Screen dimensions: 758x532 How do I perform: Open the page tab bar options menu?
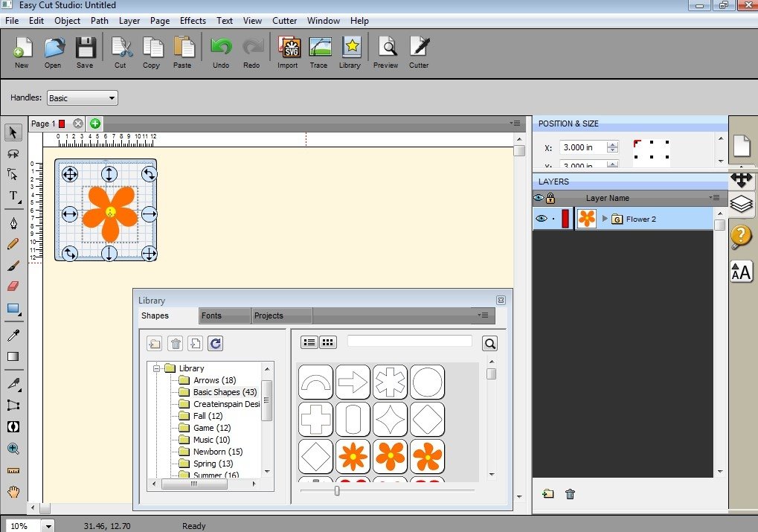[x=515, y=124]
